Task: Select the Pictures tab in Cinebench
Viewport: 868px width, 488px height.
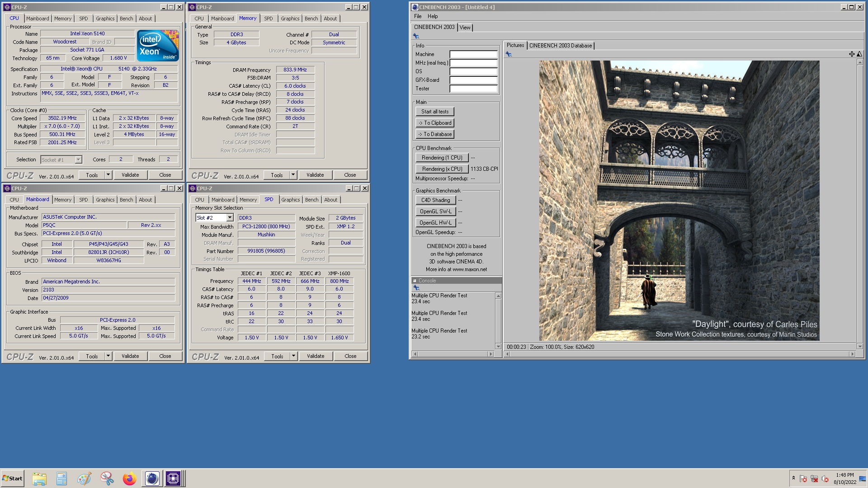Action: coord(515,45)
